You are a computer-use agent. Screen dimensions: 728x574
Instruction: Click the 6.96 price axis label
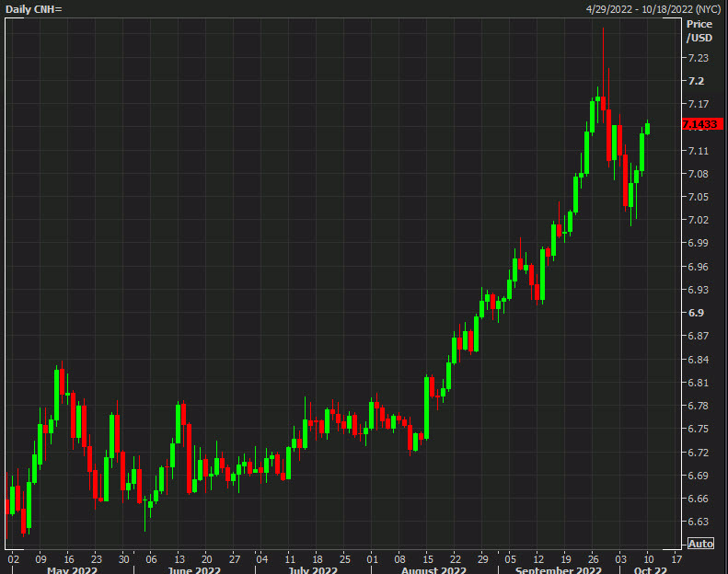(699, 267)
